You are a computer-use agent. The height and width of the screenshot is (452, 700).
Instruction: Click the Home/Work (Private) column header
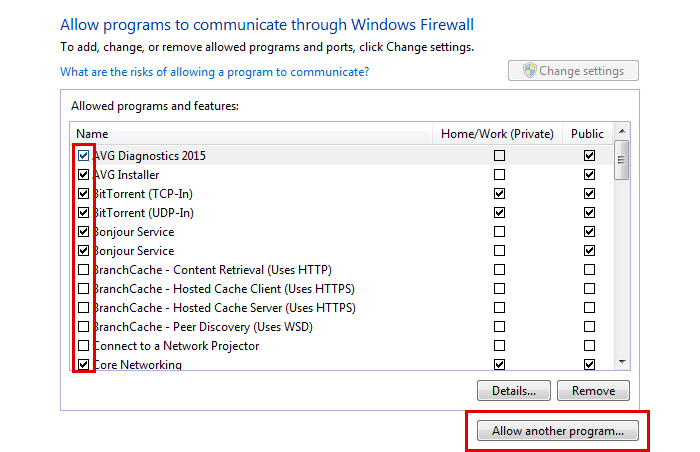(497, 133)
